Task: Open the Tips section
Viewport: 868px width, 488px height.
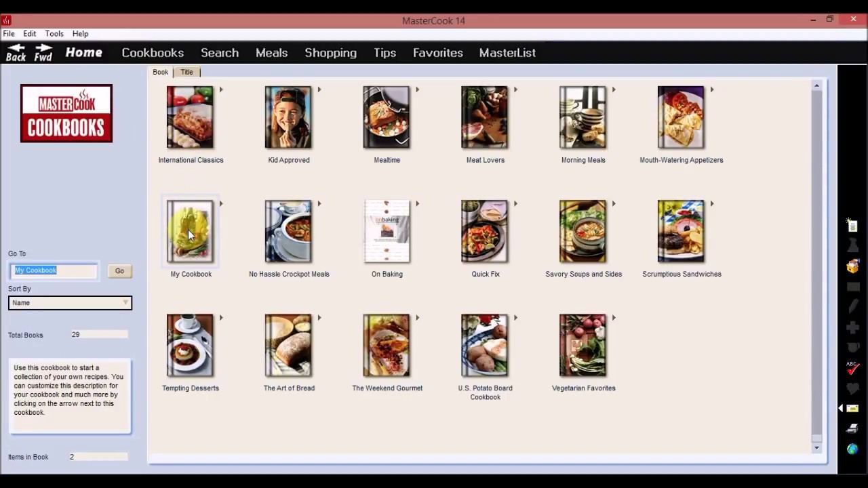Action: point(384,52)
